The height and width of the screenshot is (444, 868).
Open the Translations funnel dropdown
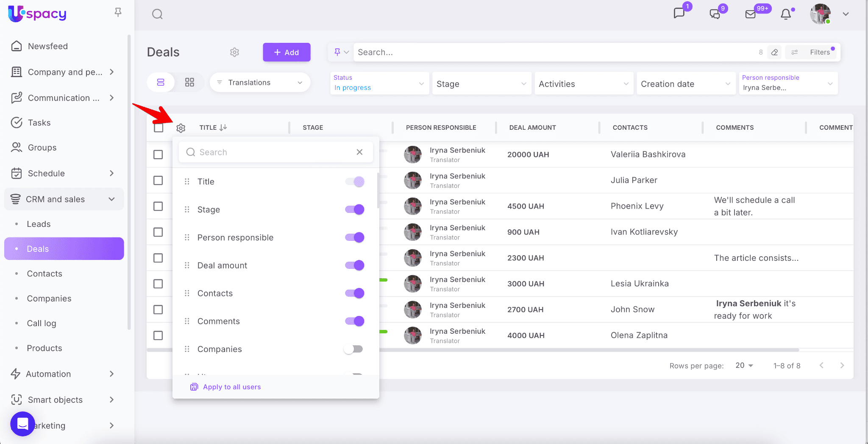pyautogui.click(x=260, y=82)
